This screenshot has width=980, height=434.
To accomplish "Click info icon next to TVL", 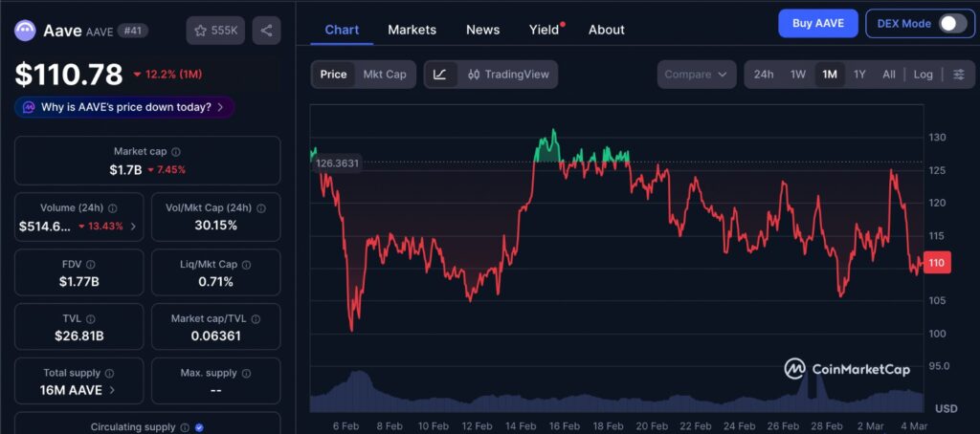I will 91,319.
